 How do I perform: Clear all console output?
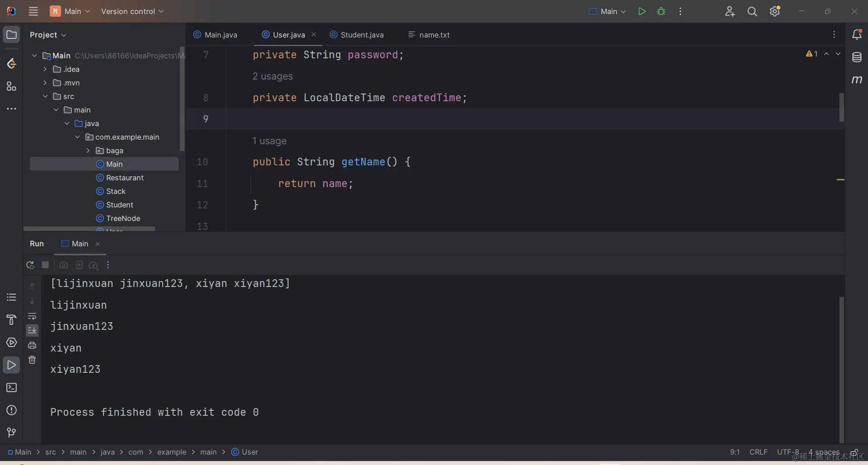coord(32,360)
